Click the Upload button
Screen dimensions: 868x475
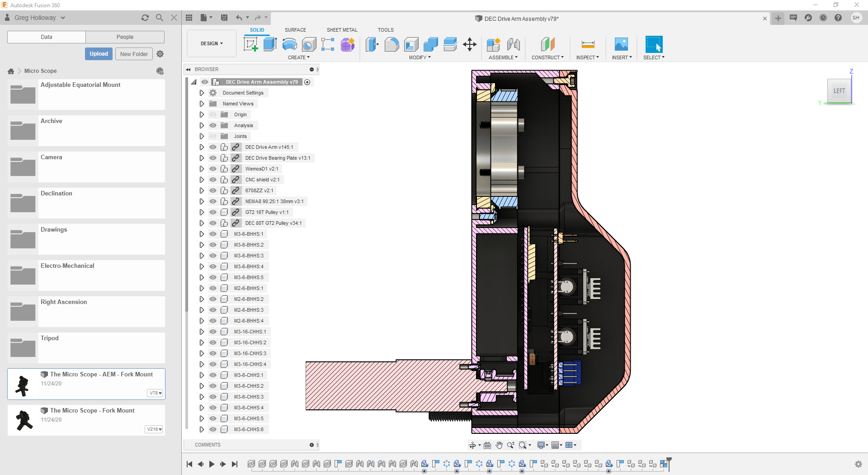pyautogui.click(x=99, y=54)
